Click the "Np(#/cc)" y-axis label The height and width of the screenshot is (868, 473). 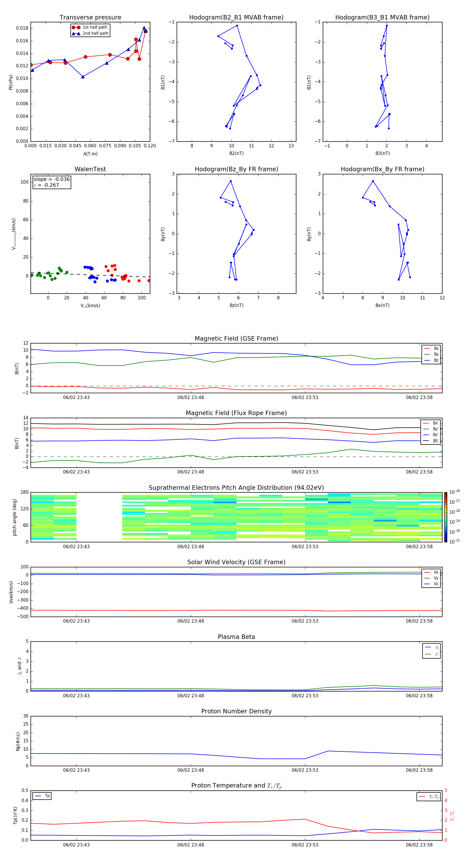click(x=18, y=741)
